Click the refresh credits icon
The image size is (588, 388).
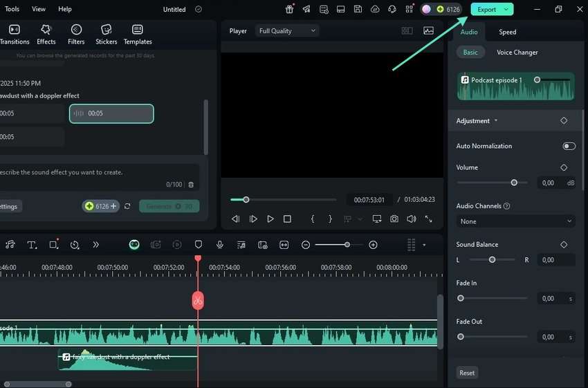tap(127, 206)
